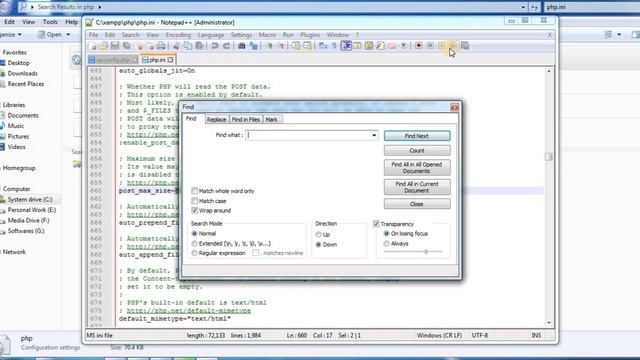Select Normal search mode

(194, 233)
